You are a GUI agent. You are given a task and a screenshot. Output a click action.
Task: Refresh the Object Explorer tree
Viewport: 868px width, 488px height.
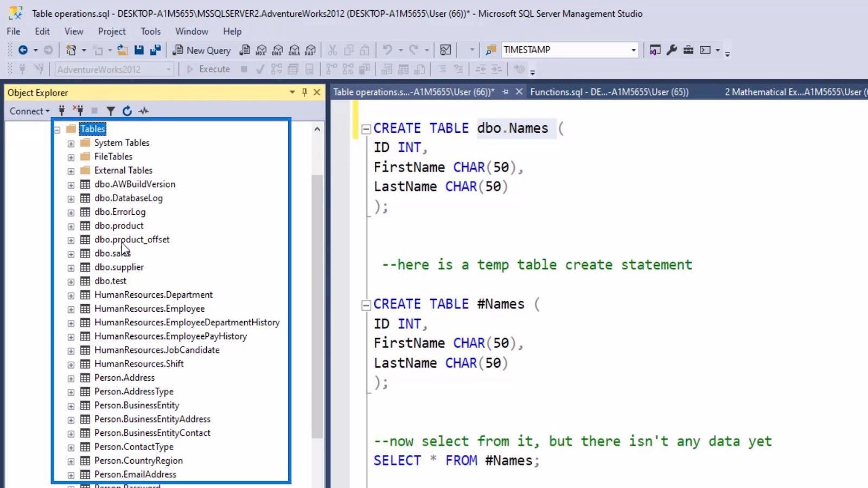[x=127, y=111]
